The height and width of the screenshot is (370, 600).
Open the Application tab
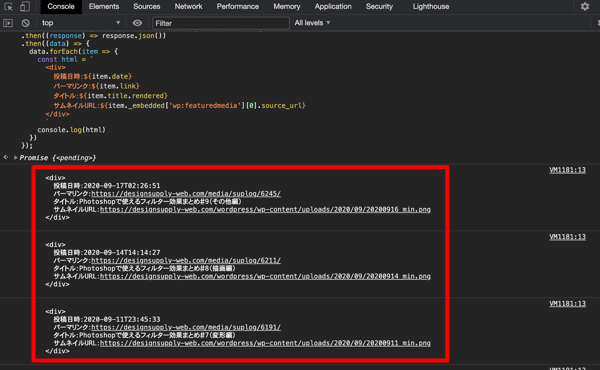[x=333, y=7]
